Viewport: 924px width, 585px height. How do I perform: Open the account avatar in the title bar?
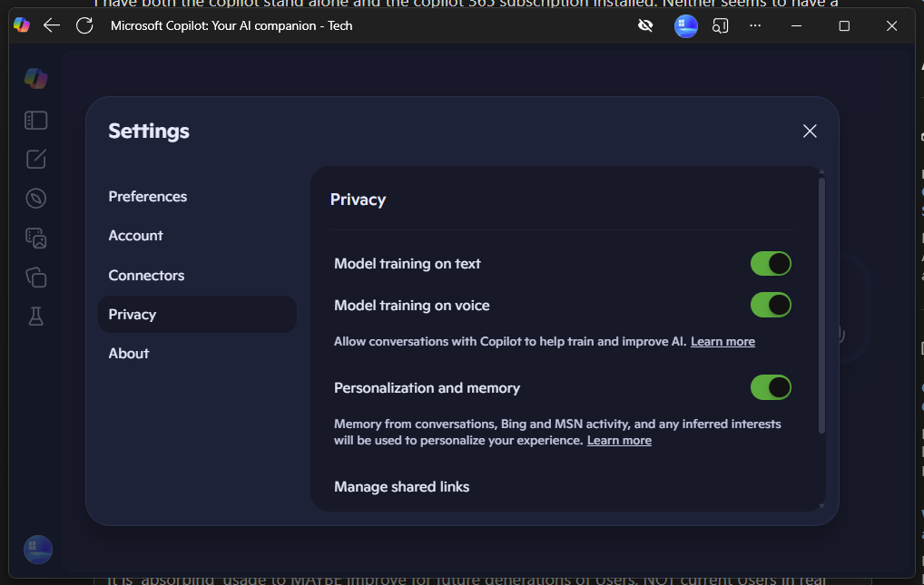click(686, 26)
